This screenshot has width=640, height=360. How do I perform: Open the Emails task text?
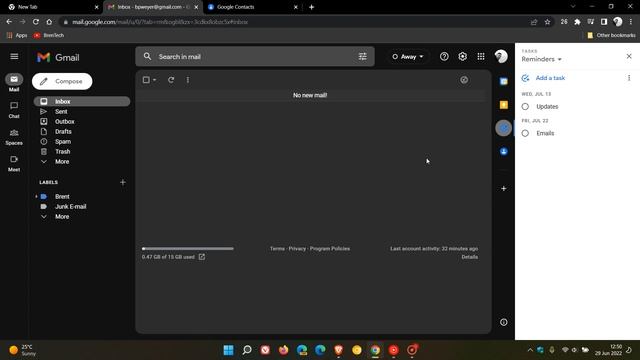[545, 133]
